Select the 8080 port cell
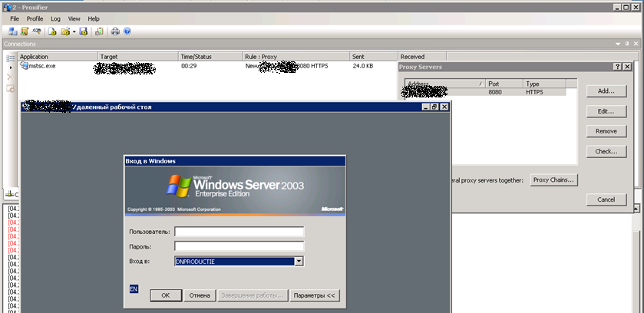This screenshot has width=644, height=313. [x=495, y=92]
